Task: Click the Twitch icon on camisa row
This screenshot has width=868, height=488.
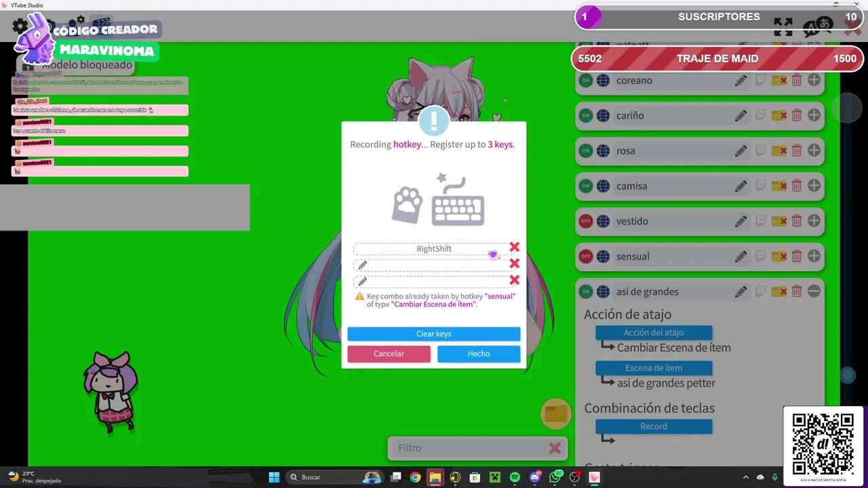Action: pos(761,186)
